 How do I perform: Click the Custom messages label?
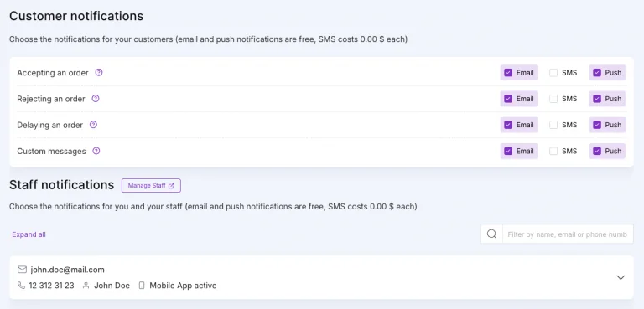click(51, 151)
